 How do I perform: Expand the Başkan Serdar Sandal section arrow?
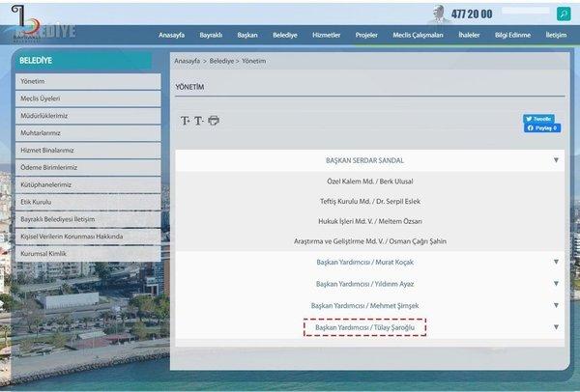pos(556,160)
